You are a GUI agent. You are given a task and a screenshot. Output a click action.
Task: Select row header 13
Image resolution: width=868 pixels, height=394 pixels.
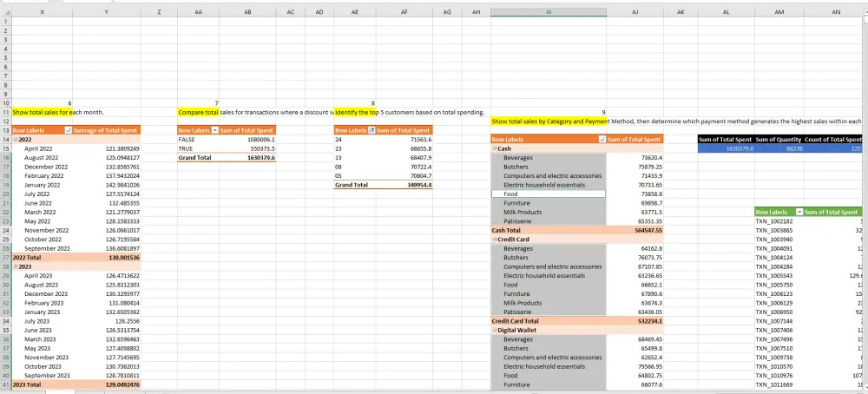click(x=5, y=130)
